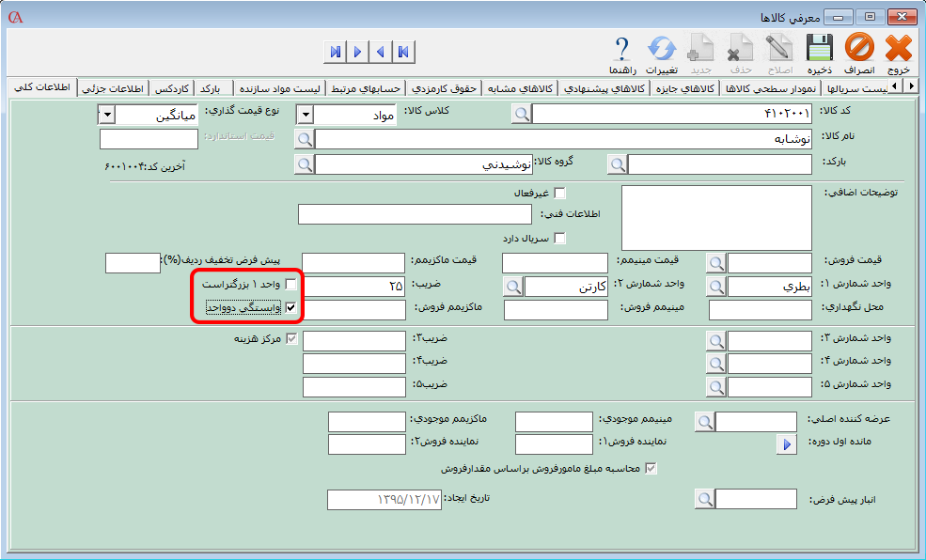This screenshot has width=926, height=560.
Task: Enable the غیرفعال (inactive) checkbox
Action: click(x=560, y=194)
